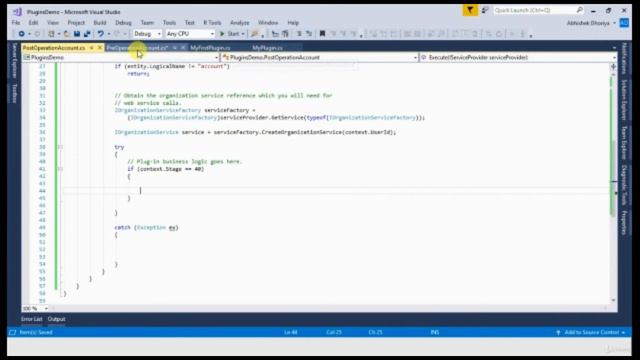Image resolution: width=640 pixels, height=360 pixels.
Task: Open the View menu
Action: [x=53, y=23]
